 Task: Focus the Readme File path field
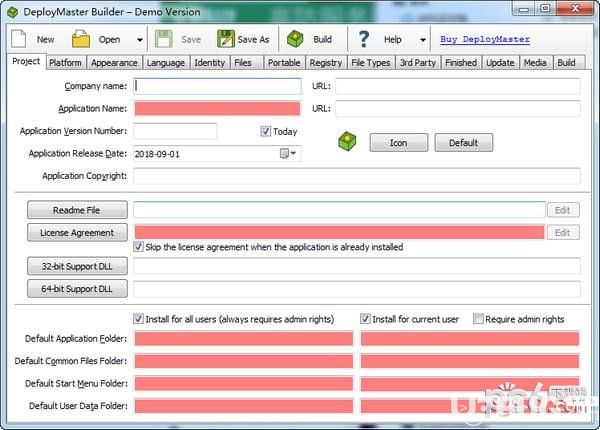(339, 210)
